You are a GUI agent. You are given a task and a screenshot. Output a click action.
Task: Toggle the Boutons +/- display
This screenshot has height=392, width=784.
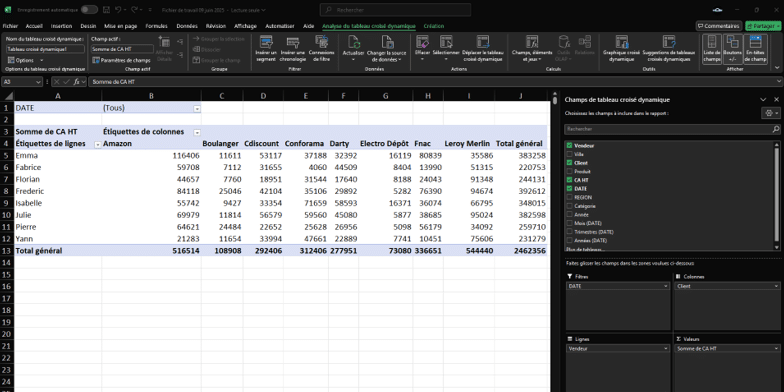tap(732, 49)
